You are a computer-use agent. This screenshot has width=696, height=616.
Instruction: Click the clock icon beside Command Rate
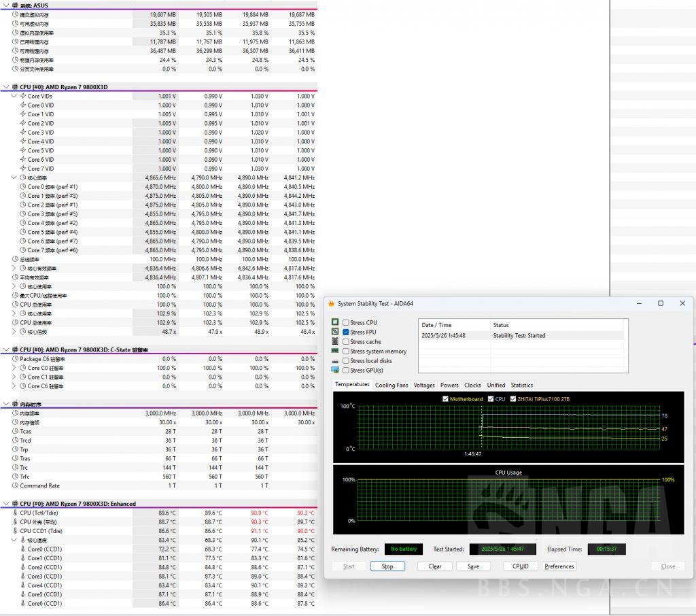pyautogui.click(x=15, y=485)
